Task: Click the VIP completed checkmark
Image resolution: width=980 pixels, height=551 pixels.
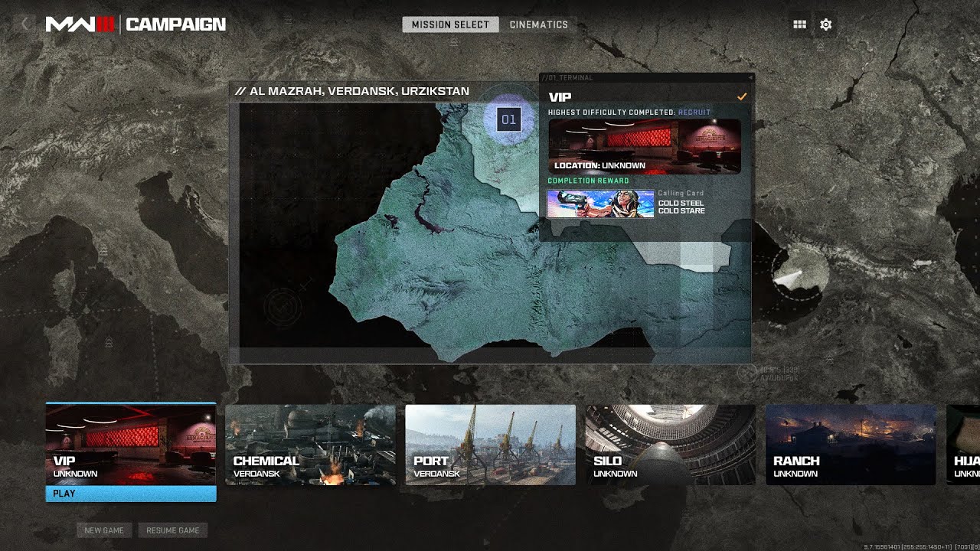Action: (742, 97)
